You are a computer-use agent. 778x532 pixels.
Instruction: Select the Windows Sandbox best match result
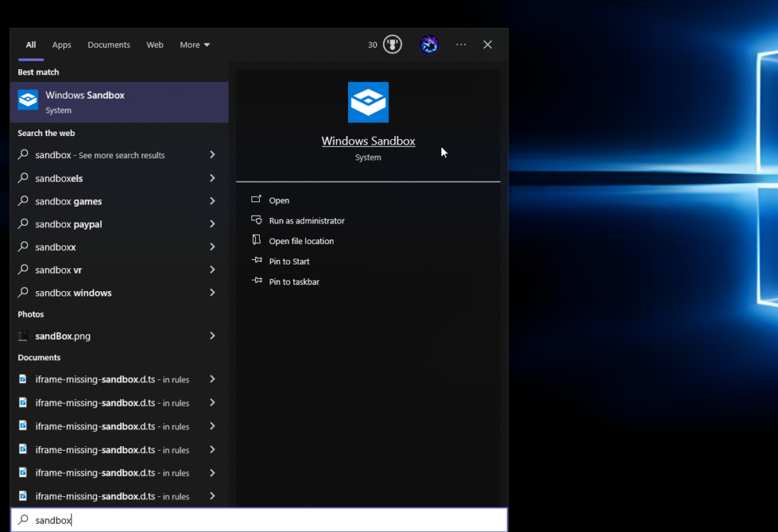(119, 103)
